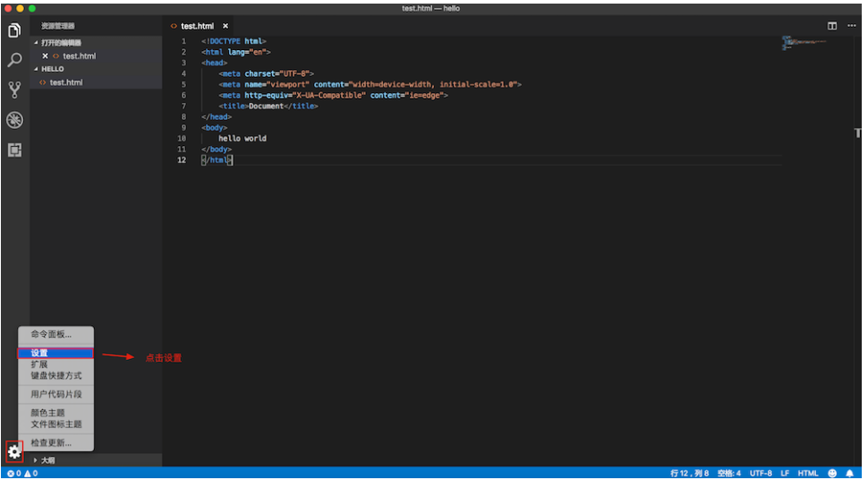Click line number 12 in the gutter
868x480 pixels.
click(x=182, y=160)
